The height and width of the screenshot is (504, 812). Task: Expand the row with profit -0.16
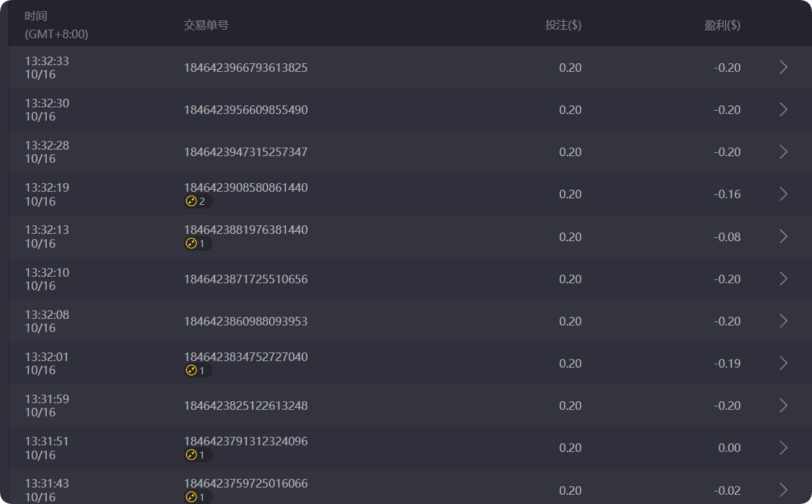click(783, 194)
